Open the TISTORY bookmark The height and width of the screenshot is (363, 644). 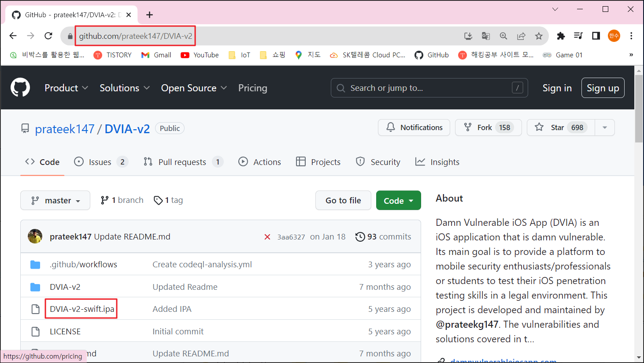(x=113, y=55)
